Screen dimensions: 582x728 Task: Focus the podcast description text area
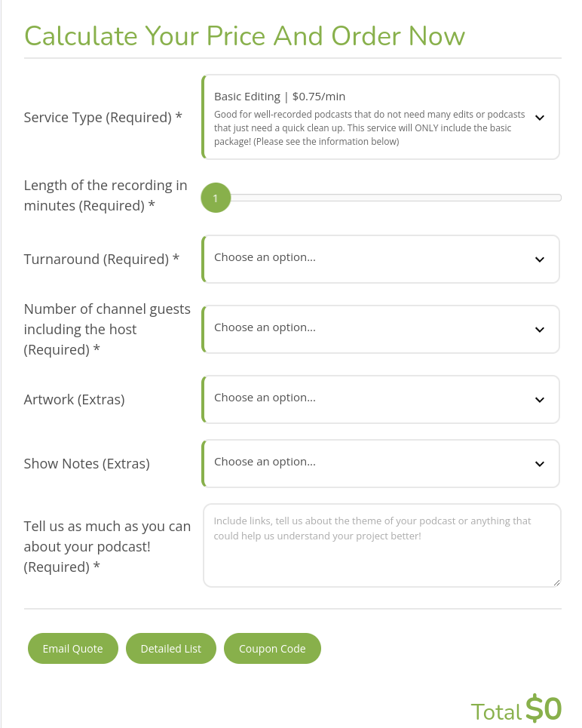click(382, 545)
